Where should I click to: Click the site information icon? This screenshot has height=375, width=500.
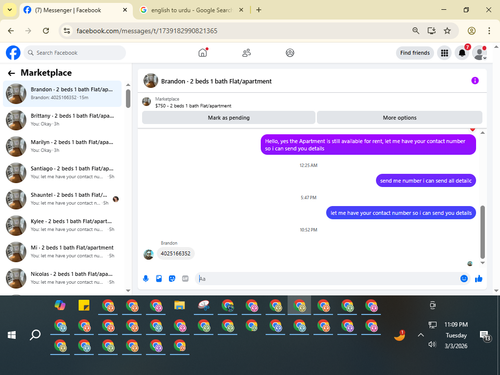tap(67, 31)
